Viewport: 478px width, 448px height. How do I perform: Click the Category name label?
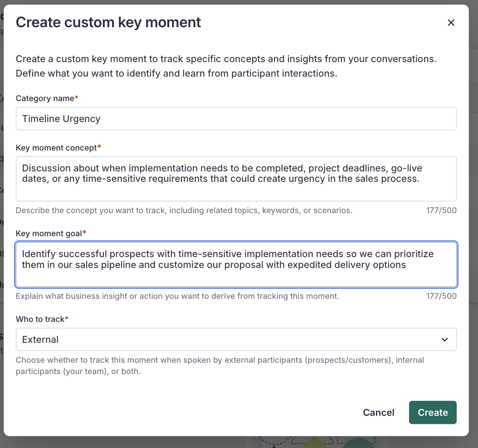coord(47,98)
